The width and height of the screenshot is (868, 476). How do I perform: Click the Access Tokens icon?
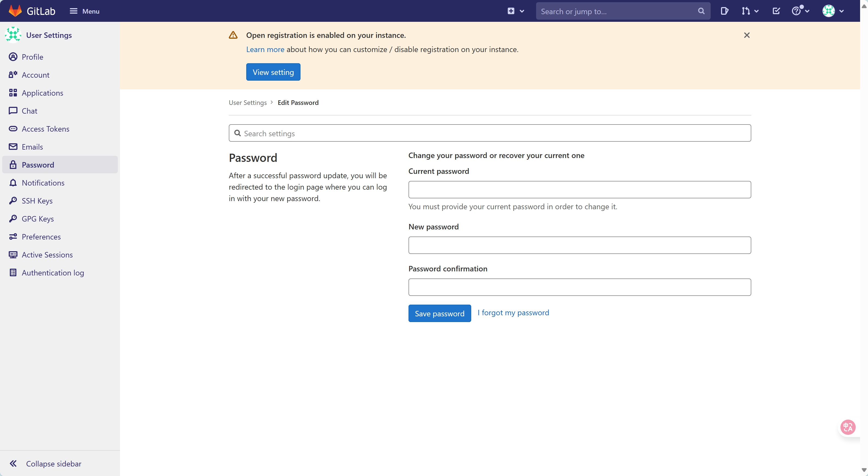[13, 129]
